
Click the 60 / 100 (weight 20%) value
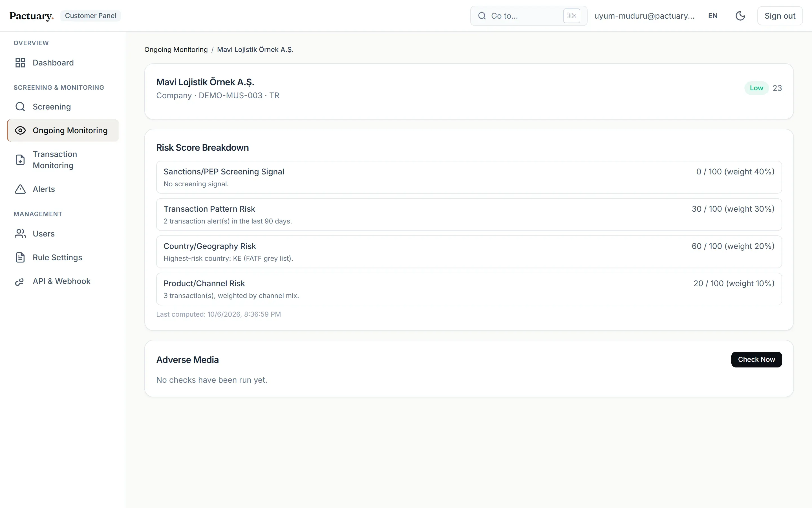tap(733, 246)
